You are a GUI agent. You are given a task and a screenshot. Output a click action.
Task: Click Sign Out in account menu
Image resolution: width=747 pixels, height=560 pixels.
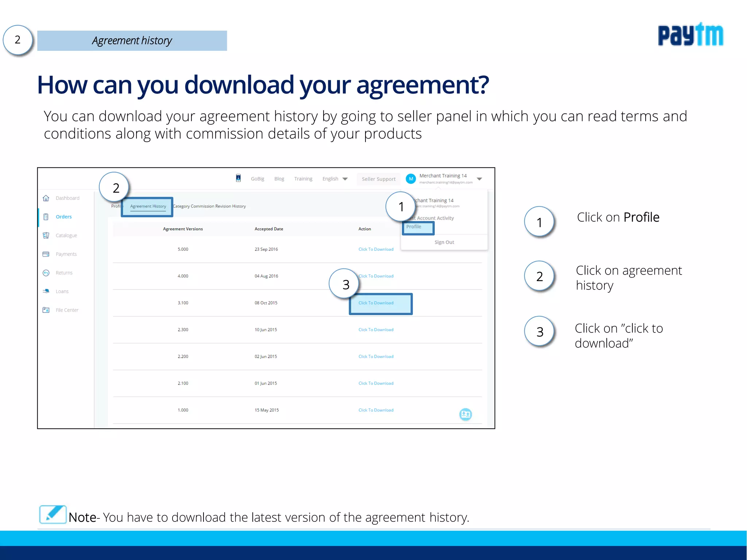pos(444,242)
